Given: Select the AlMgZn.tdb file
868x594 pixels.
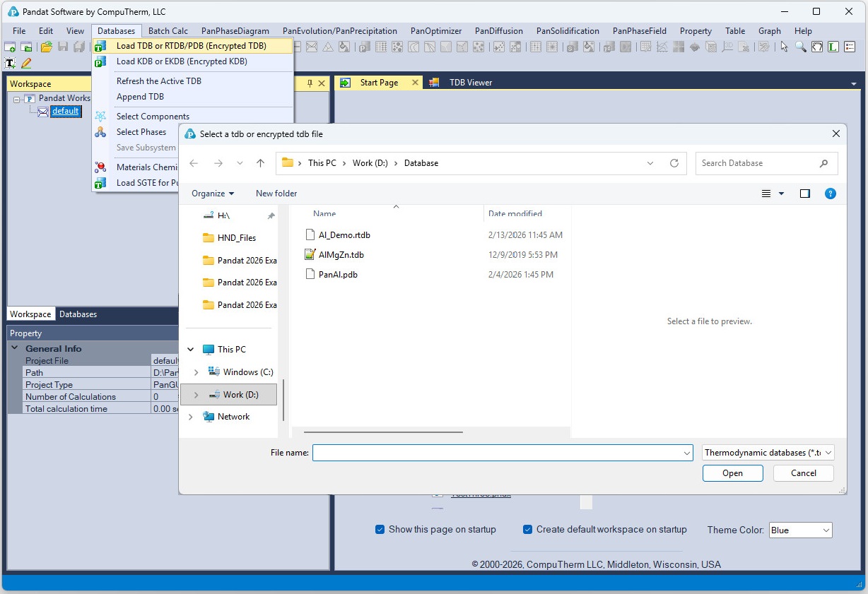Looking at the screenshot, I should point(341,255).
